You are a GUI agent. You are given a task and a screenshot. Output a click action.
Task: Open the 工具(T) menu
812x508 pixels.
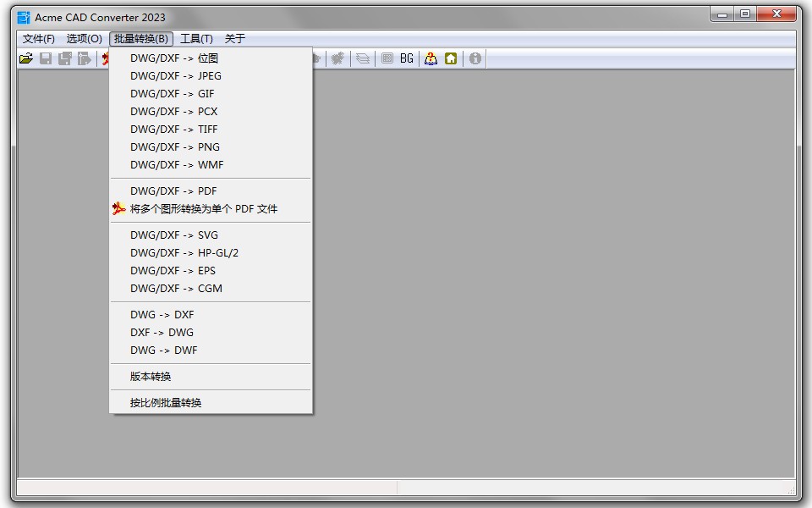(196, 39)
